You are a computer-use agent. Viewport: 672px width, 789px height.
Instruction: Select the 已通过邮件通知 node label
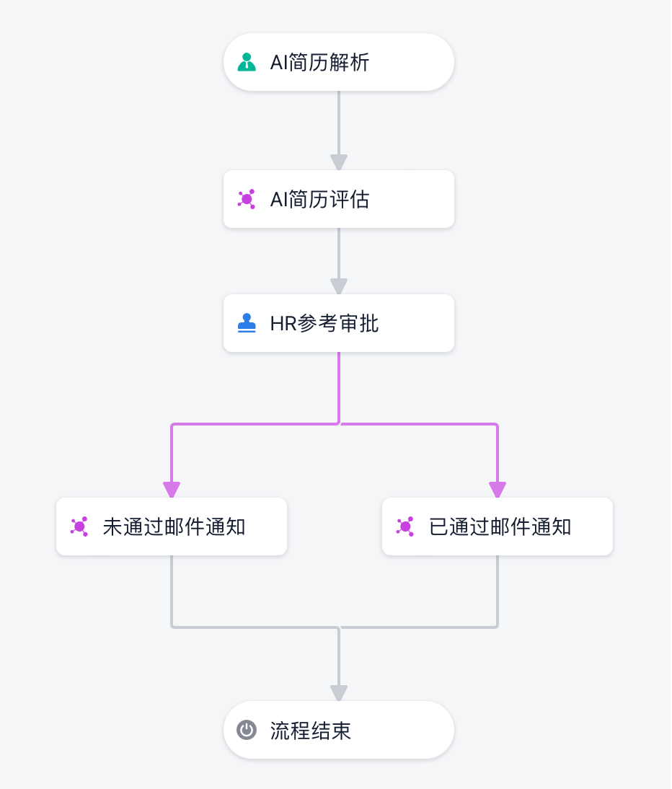500,526
